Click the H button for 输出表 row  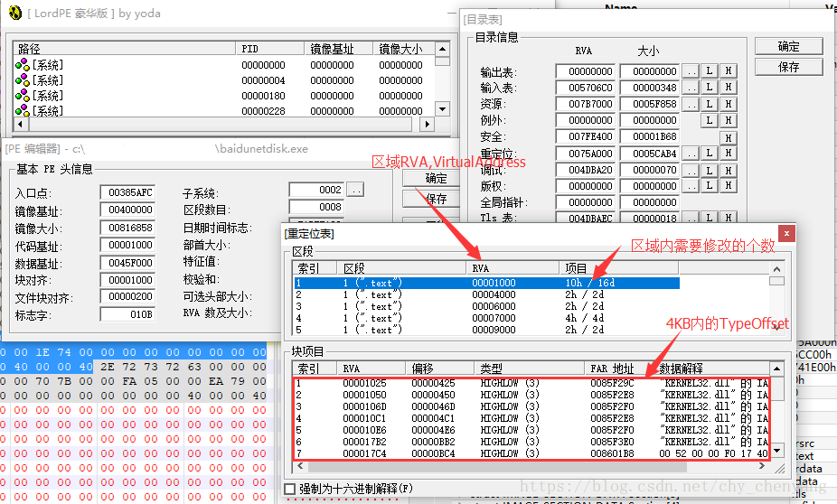[x=729, y=71]
